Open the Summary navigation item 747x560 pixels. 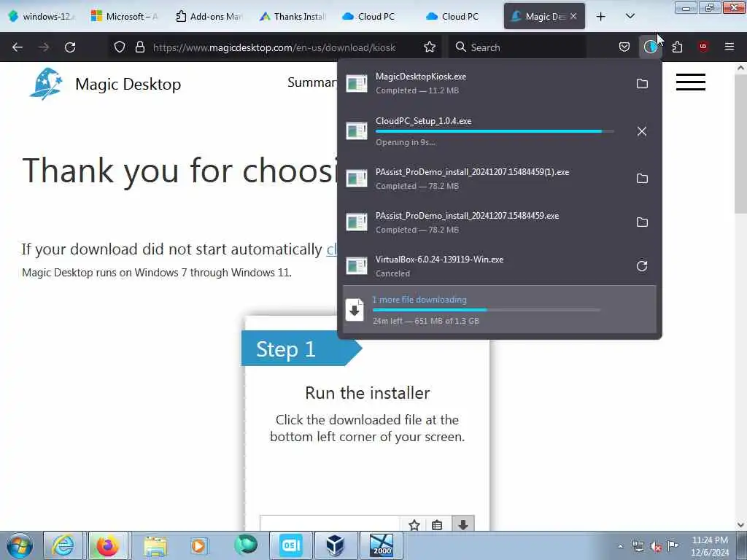point(312,82)
